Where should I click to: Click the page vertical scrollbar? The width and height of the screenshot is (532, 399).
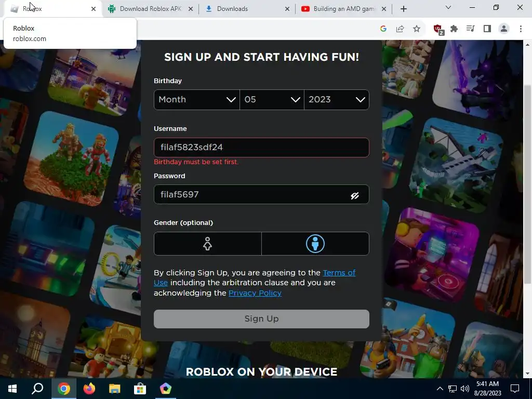[528, 183]
